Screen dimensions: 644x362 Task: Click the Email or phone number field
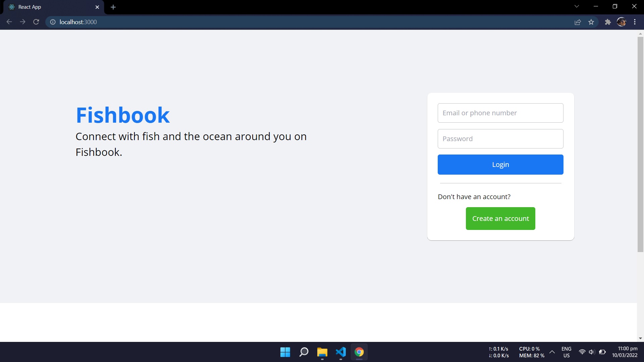tap(500, 113)
